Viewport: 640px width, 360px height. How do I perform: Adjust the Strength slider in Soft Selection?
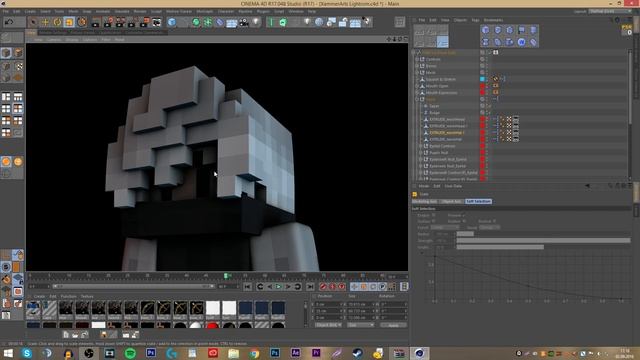click(x=543, y=240)
